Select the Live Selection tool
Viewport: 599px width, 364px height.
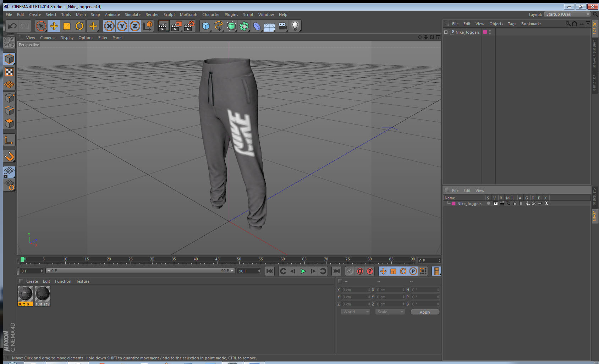[x=41, y=26]
